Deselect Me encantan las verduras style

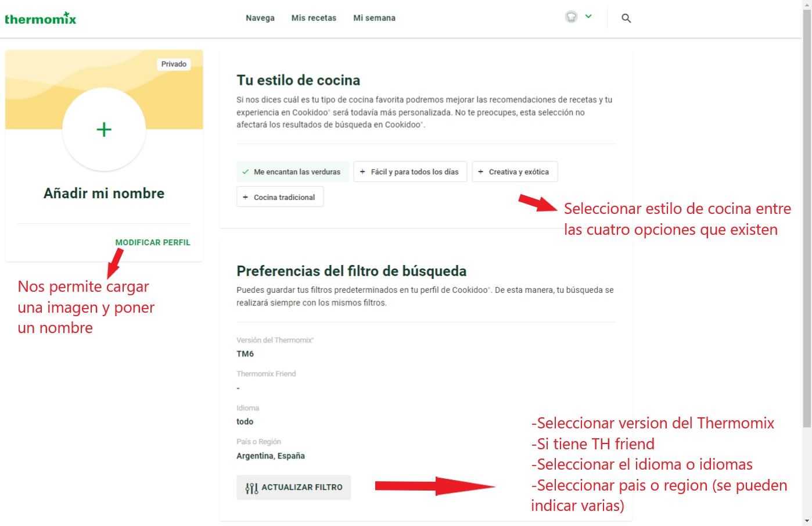click(293, 172)
